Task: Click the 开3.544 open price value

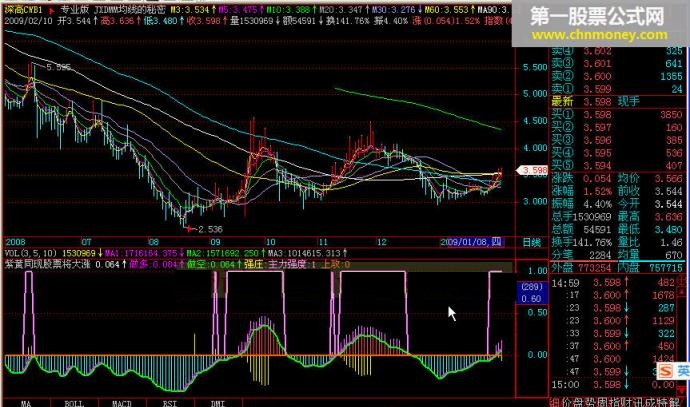Action: click(74, 21)
